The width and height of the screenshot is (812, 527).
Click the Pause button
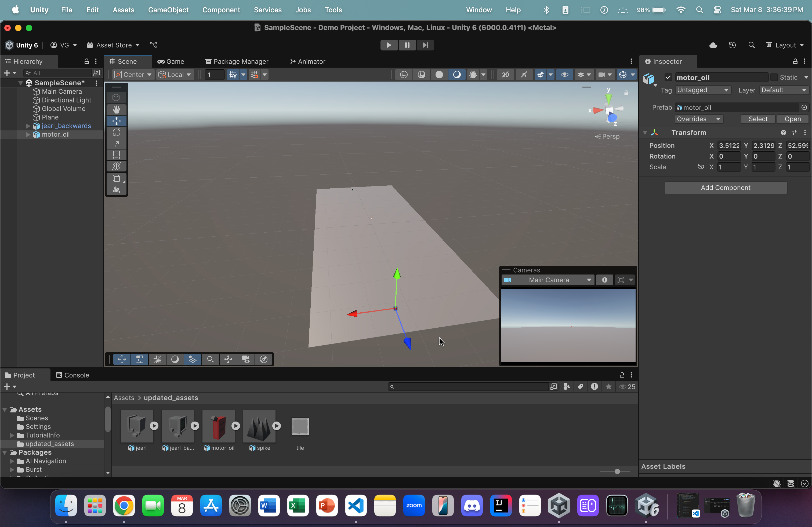pyautogui.click(x=407, y=45)
